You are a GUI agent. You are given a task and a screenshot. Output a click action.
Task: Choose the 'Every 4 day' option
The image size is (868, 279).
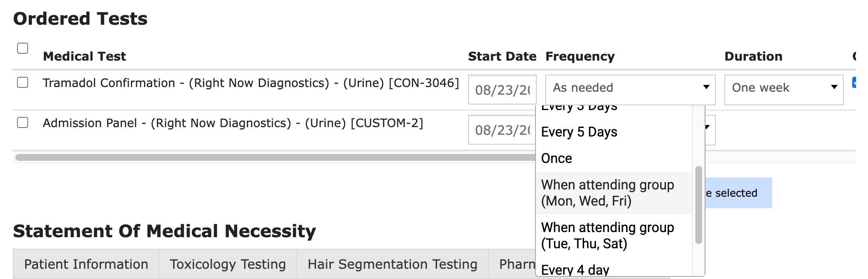(575, 270)
